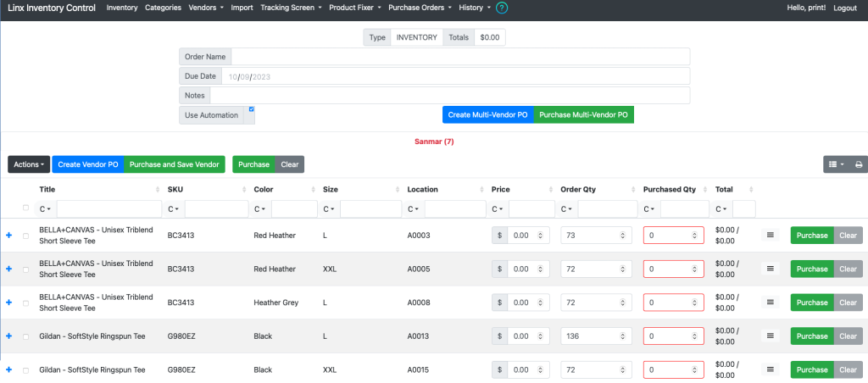This screenshot has height=383, width=868.
Task: Expand the Vendors menu
Action: pyautogui.click(x=206, y=8)
